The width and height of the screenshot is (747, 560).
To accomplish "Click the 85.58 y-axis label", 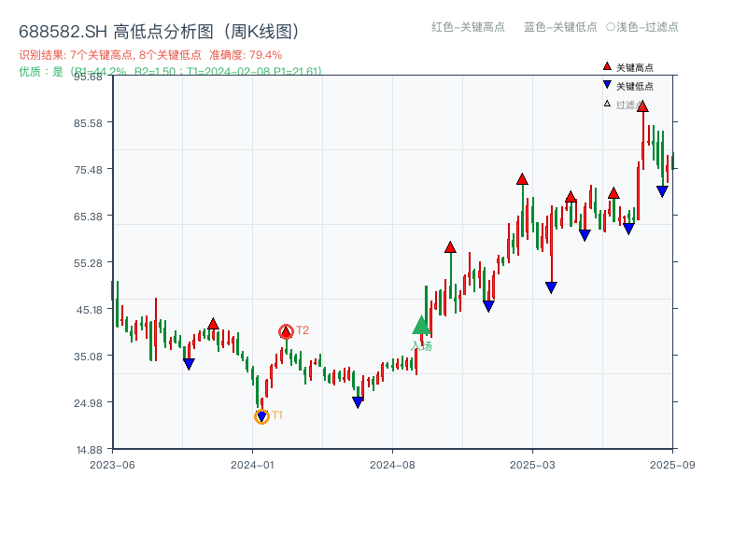I will tap(88, 123).
